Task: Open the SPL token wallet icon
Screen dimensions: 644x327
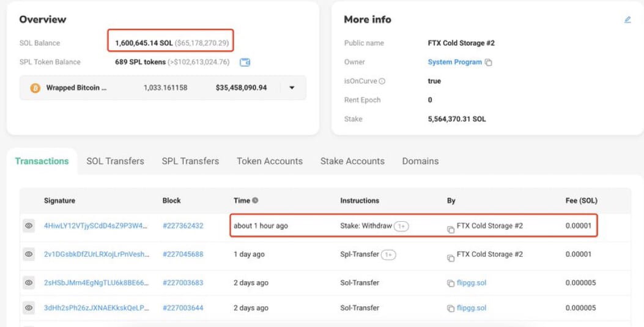Action: coord(245,62)
